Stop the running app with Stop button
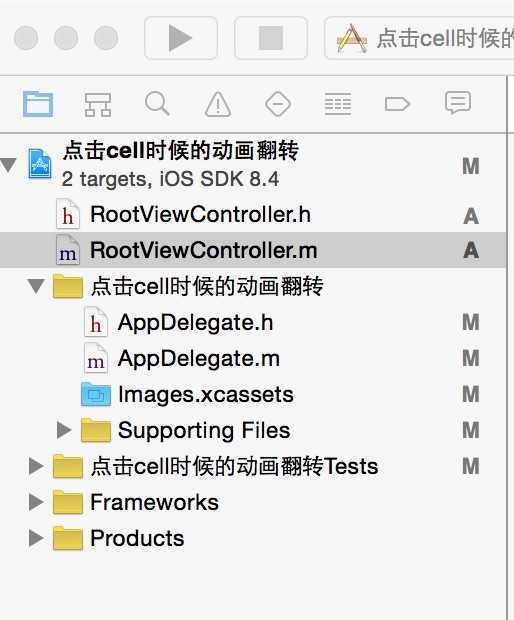The width and height of the screenshot is (514, 620). (x=271, y=38)
